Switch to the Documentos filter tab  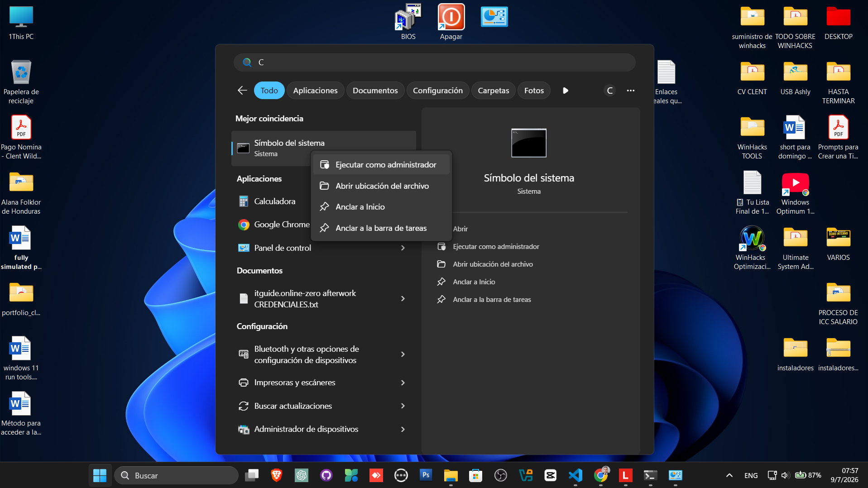tap(375, 91)
